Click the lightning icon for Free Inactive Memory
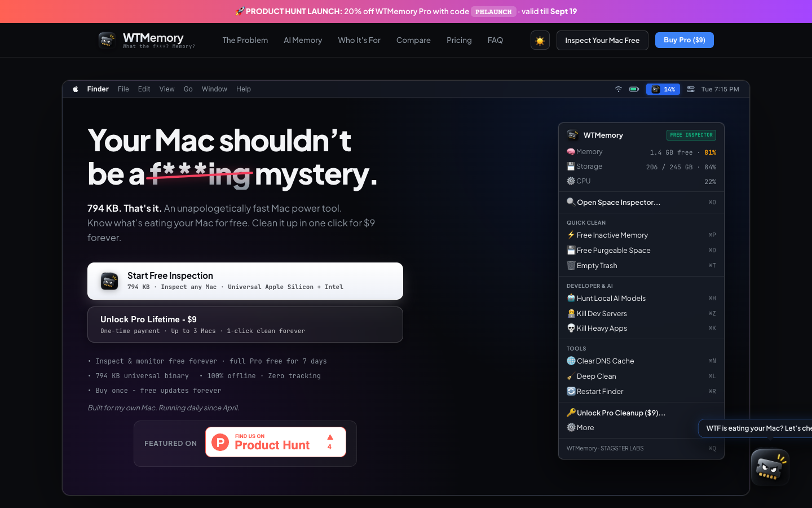The image size is (812, 508). point(571,235)
